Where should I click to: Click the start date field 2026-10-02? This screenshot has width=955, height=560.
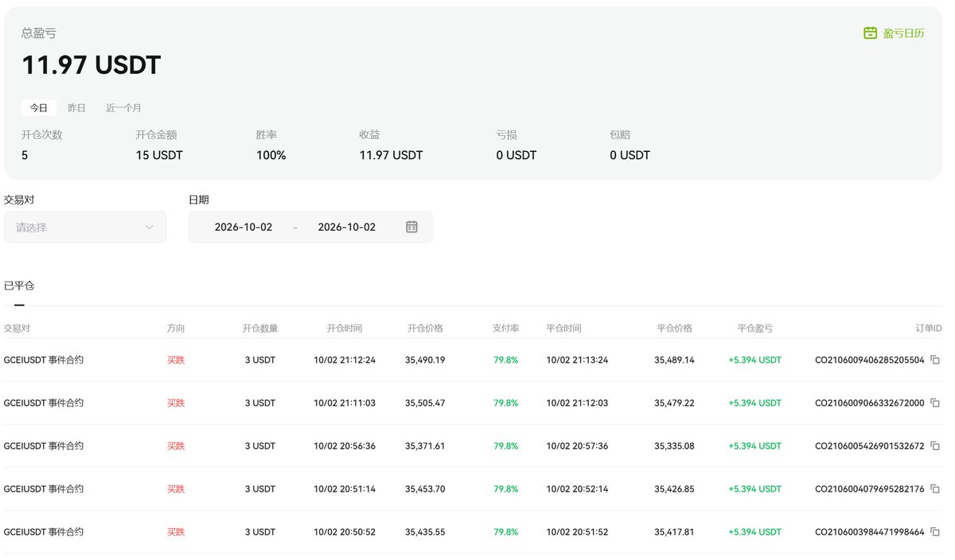tap(244, 227)
